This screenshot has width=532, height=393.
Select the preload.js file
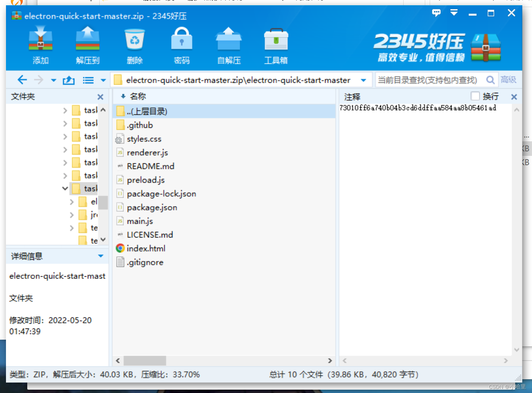coord(146,180)
